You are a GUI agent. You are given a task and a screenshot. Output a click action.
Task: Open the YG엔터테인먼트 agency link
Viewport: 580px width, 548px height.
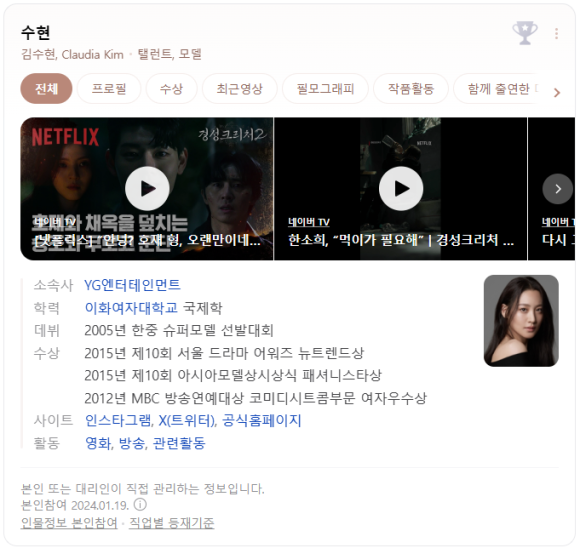(132, 285)
